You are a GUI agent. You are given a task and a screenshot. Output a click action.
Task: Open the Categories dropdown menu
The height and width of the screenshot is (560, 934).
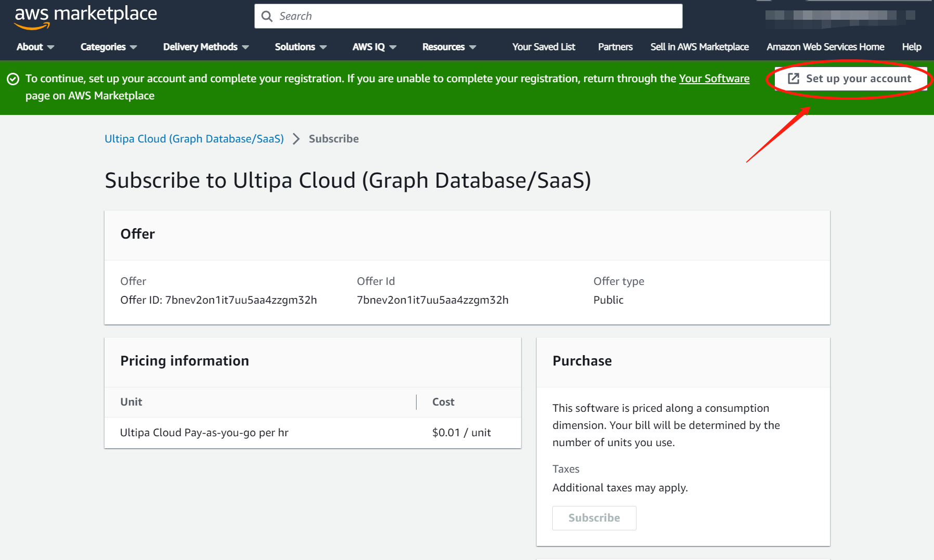(x=109, y=47)
